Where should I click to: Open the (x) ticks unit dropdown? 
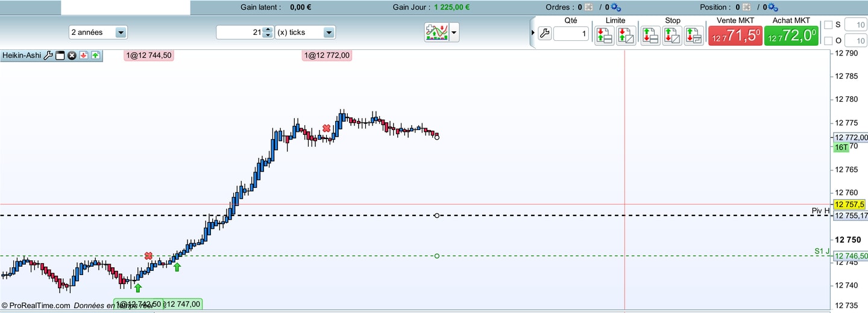pyautogui.click(x=329, y=33)
